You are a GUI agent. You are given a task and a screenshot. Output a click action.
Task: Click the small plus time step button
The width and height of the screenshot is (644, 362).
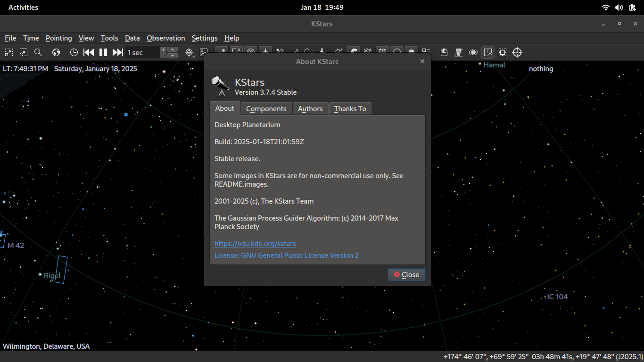(x=164, y=49)
